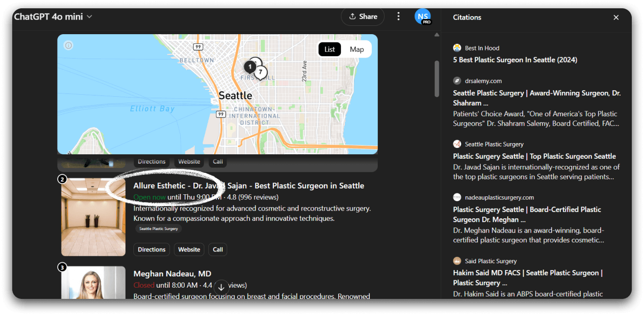Click the Best In Hood source icon

[x=457, y=48]
